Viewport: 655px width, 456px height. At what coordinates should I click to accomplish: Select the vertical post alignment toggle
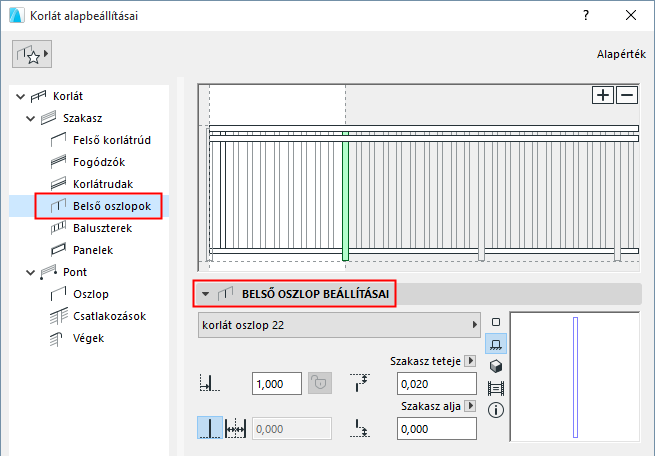210,428
